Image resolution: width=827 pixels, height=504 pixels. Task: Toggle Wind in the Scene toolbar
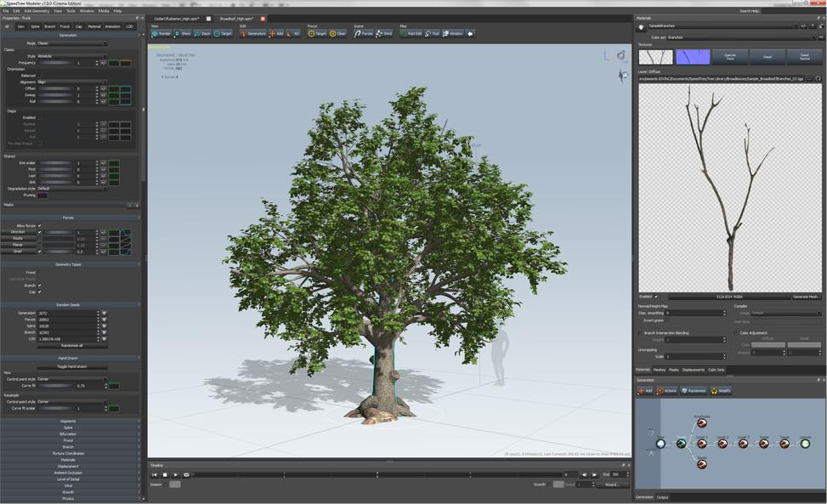click(x=384, y=33)
